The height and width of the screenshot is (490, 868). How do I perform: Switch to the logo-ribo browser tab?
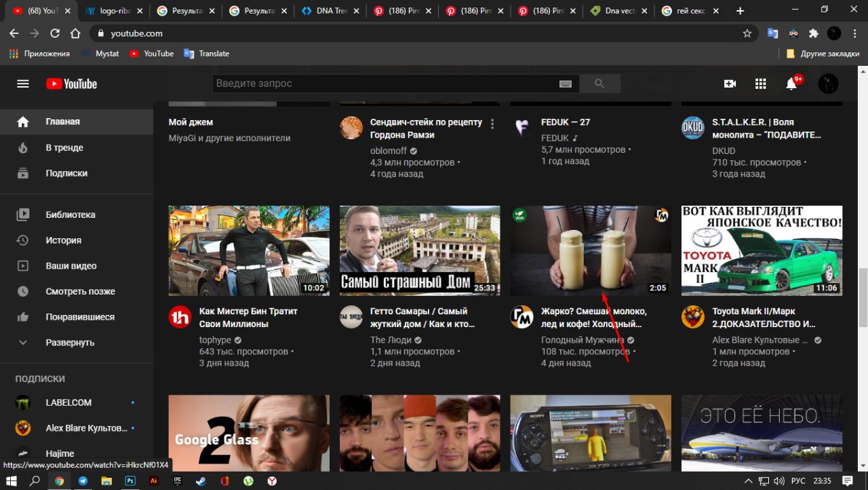(113, 11)
